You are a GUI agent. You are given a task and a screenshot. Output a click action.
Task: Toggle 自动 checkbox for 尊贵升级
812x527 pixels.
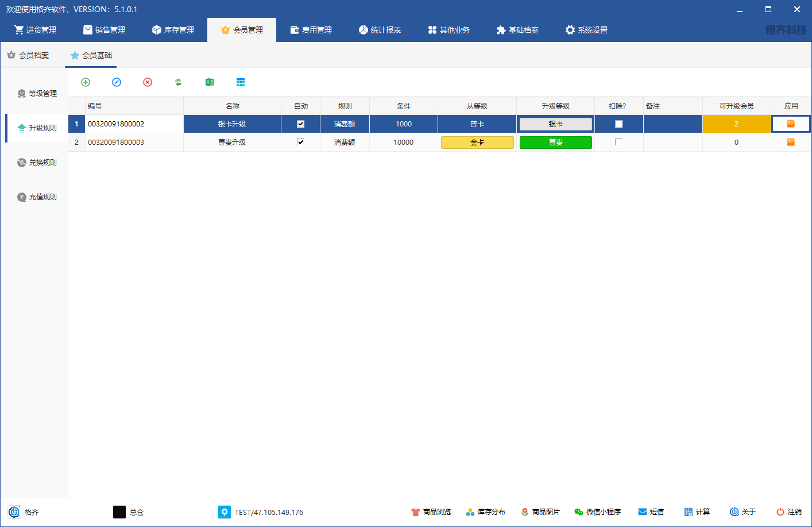point(300,142)
